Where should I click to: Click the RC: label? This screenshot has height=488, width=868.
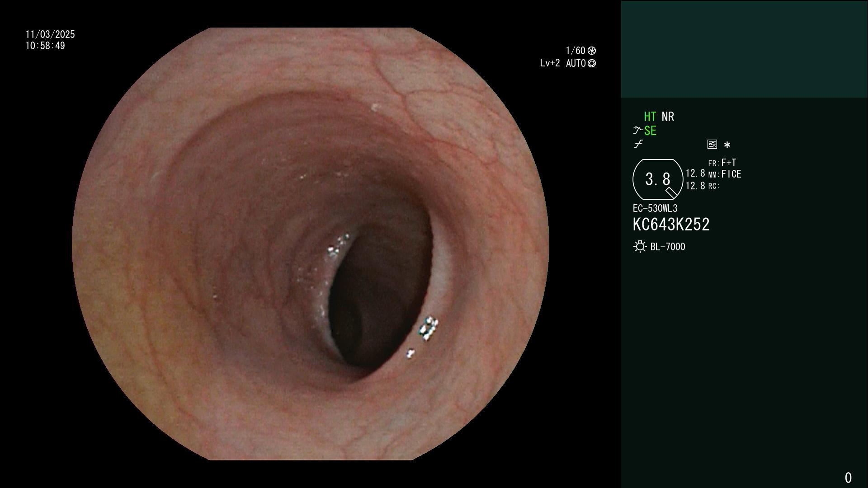click(713, 186)
